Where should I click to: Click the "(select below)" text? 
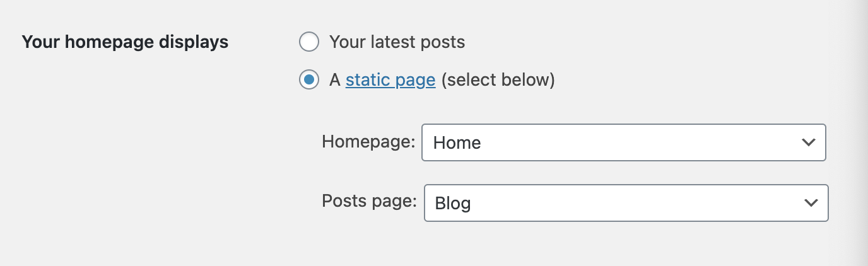497,80
